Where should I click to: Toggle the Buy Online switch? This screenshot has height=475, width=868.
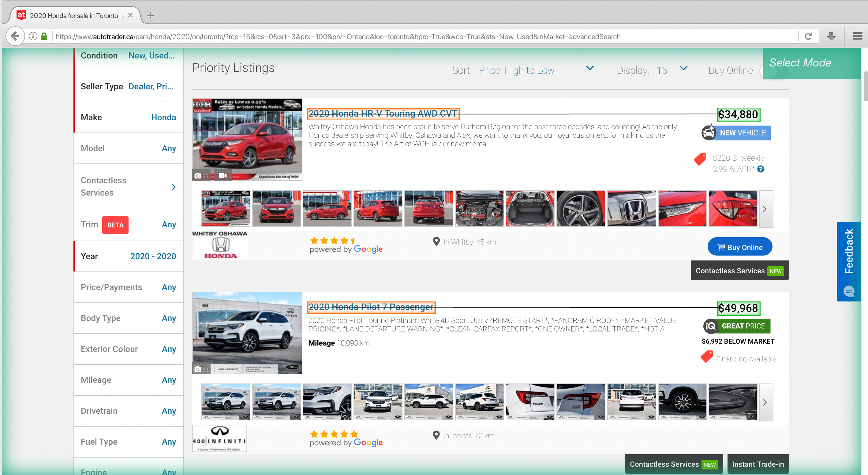coord(774,71)
